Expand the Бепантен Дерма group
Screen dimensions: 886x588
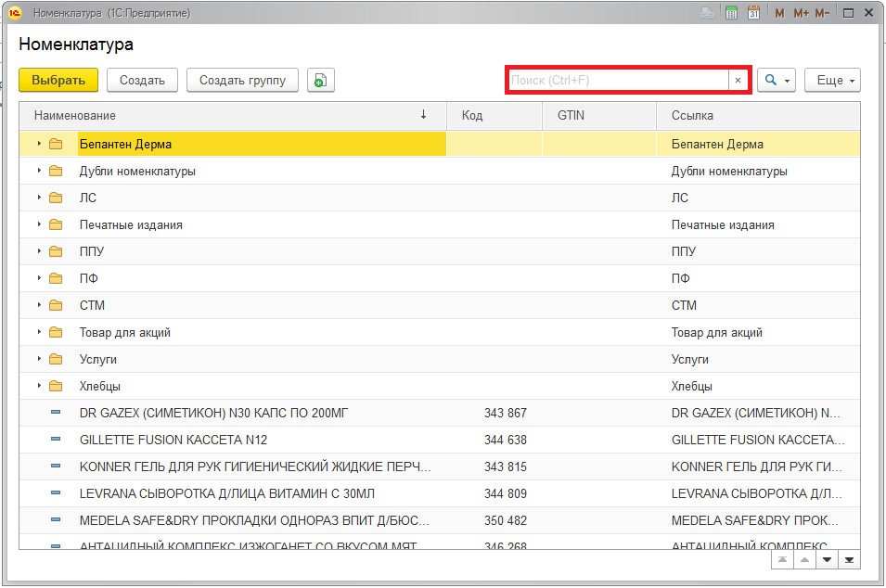[39, 144]
